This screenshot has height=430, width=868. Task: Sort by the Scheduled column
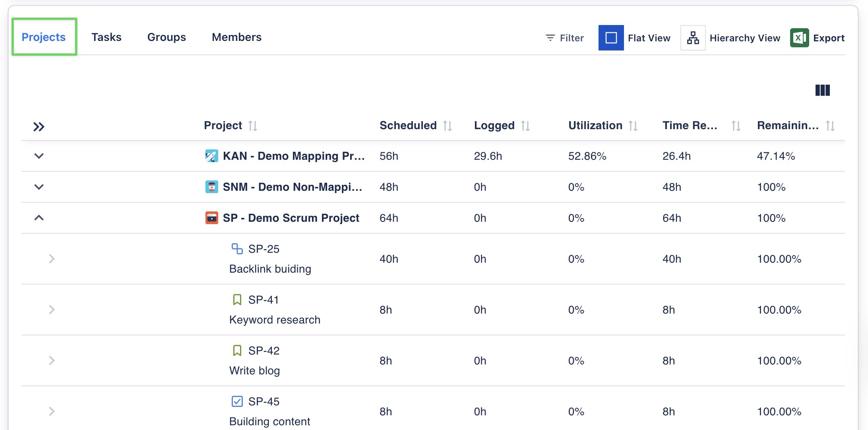coord(448,126)
